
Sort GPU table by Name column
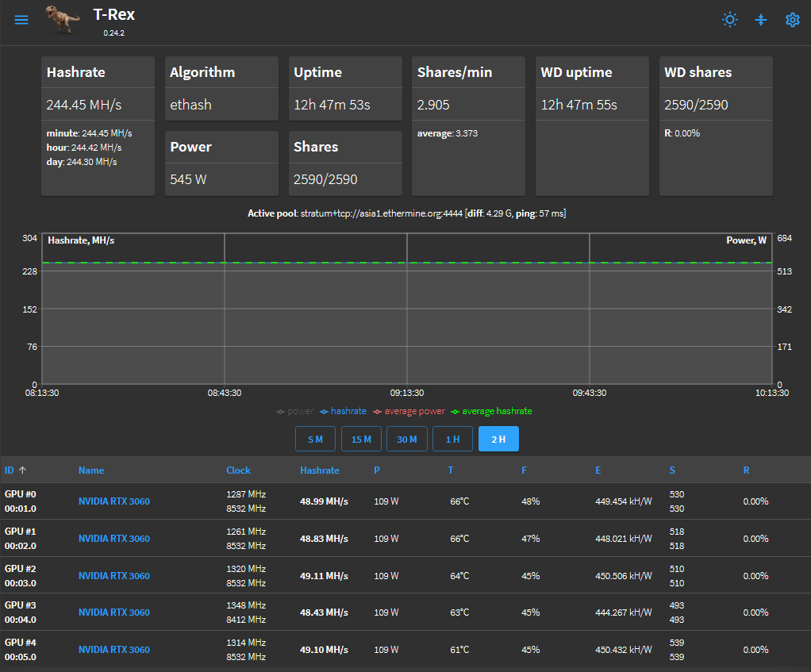91,470
